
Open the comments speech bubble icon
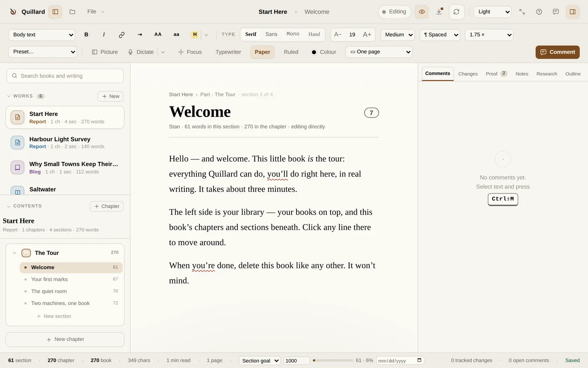[x=556, y=12]
